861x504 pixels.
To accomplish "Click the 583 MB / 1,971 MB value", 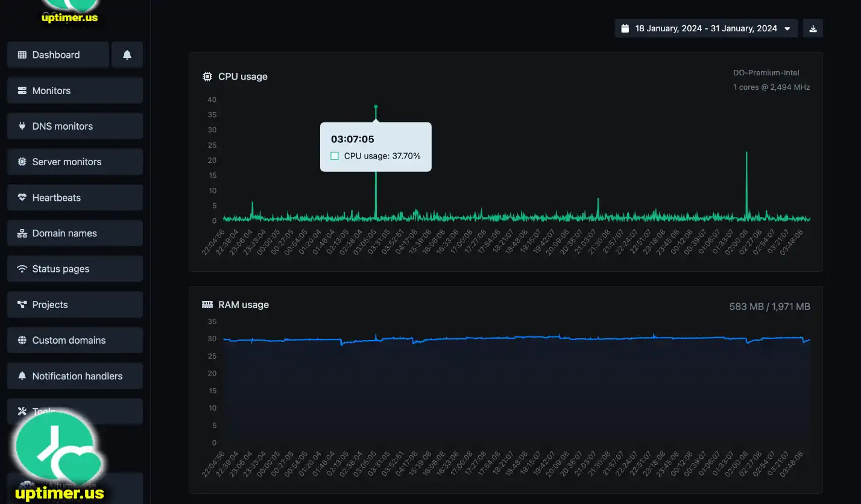I will 770,306.
